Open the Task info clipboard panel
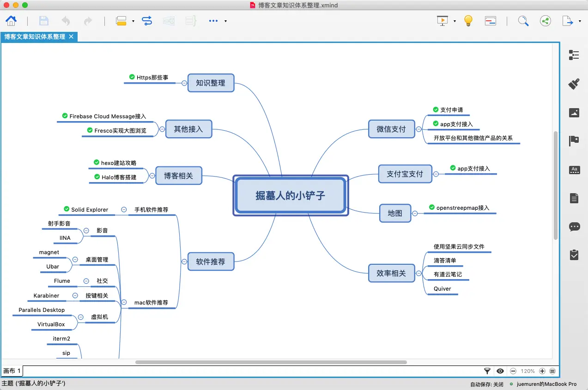 574,255
